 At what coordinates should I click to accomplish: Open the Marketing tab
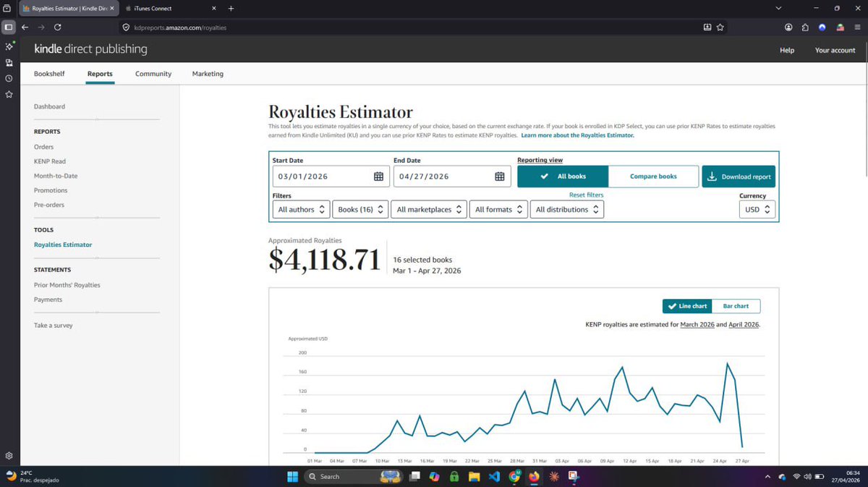[x=208, y=74]
